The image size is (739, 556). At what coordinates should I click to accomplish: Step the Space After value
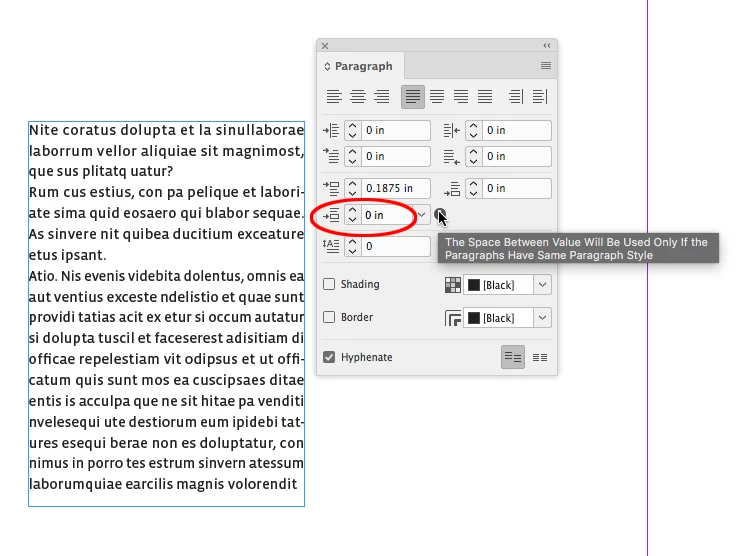(x=474, y=188)
